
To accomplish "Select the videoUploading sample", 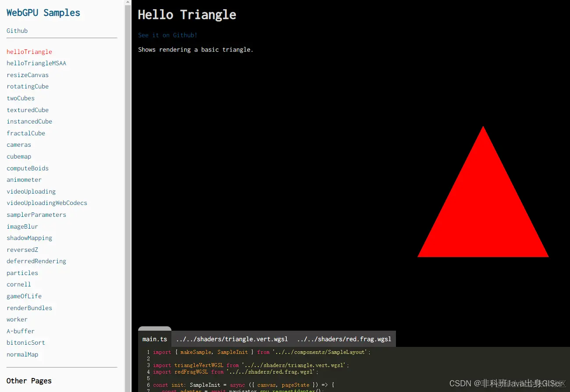I will pos(31,191).
